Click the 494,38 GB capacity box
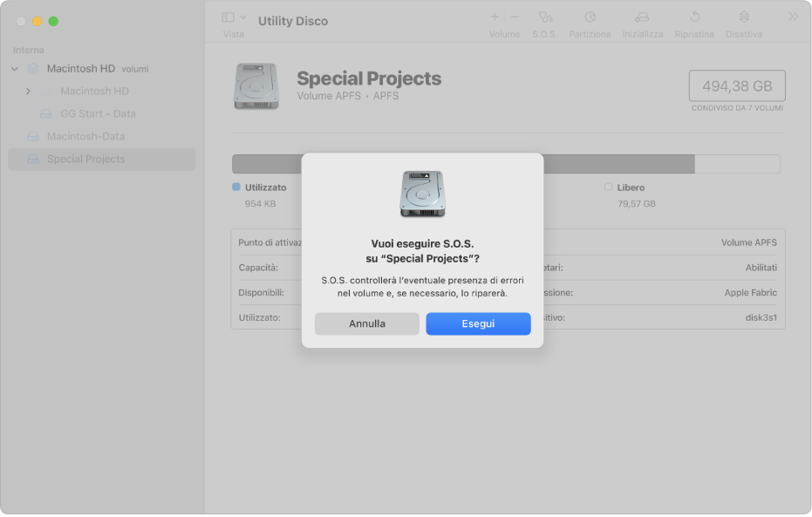Screen dimensions: 812x517 737,86
